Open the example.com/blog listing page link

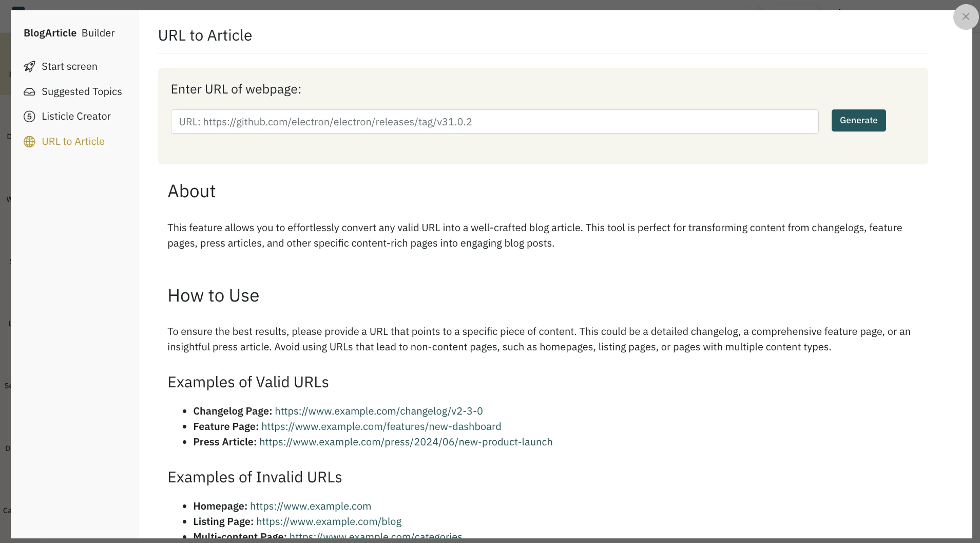coord(329,521)
